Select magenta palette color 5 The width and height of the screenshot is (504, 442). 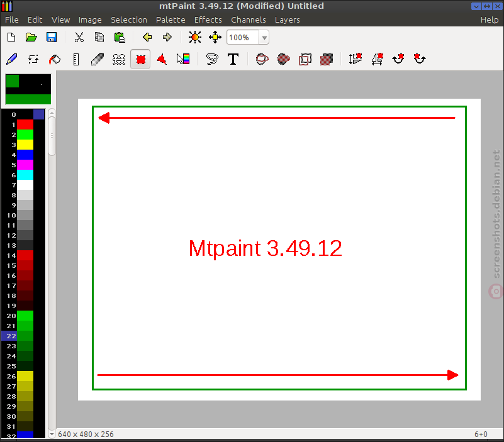coord(25,165)
